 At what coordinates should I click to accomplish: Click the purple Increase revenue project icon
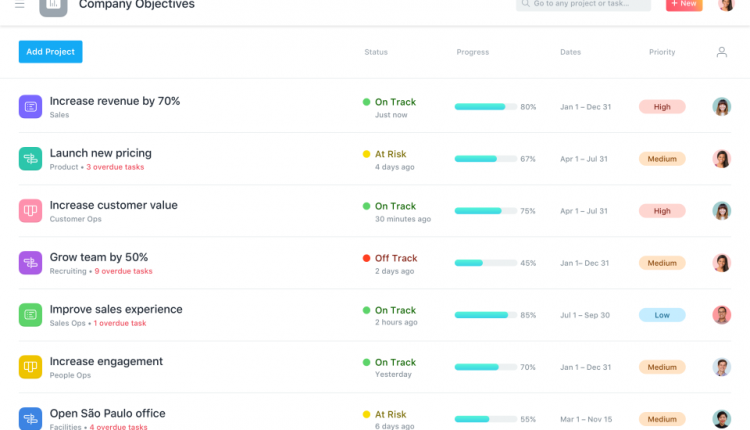coord(30,106)
